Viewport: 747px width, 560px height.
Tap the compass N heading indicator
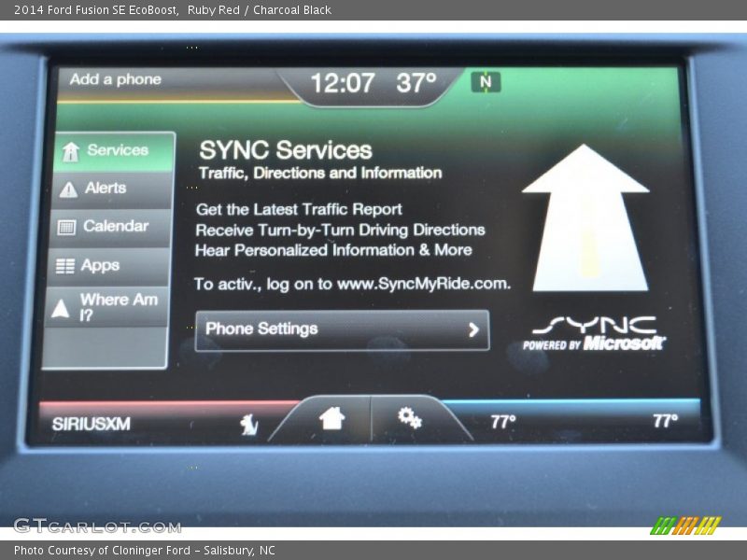(x=486, y=82)
